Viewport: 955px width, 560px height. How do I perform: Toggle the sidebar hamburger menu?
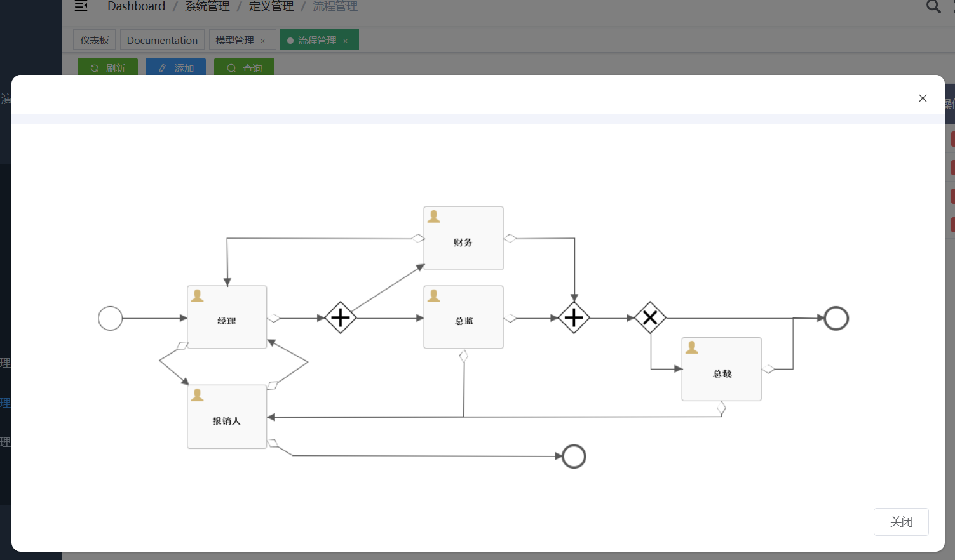[81, 6]
